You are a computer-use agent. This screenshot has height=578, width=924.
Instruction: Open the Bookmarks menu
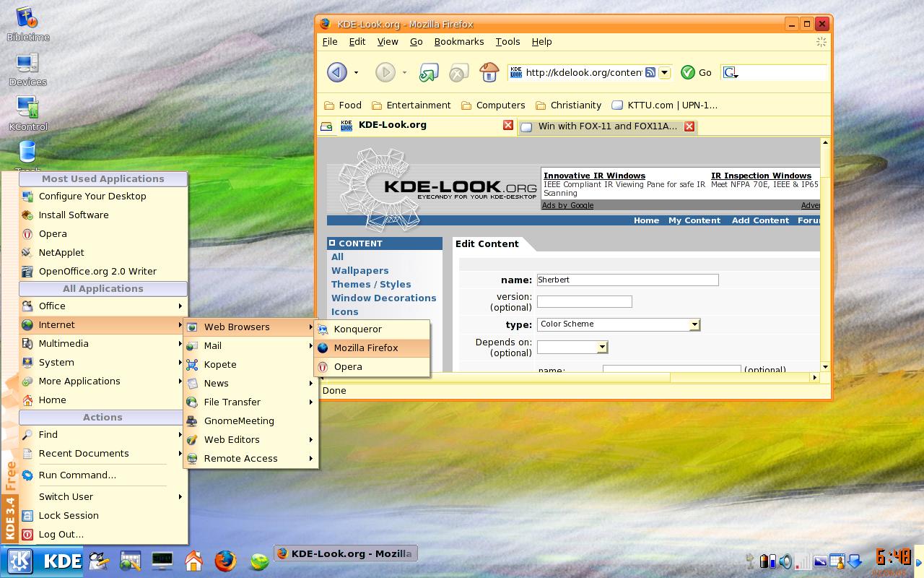coord(459,42)
